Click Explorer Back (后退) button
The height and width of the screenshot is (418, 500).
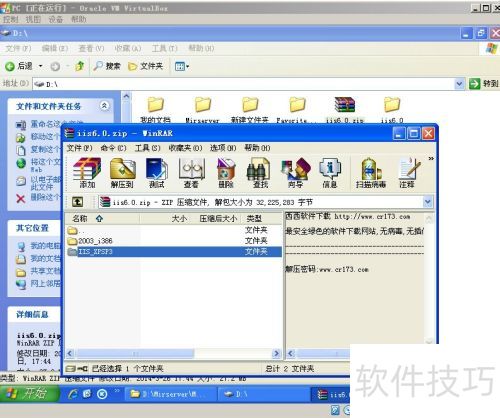click(19, 66)
